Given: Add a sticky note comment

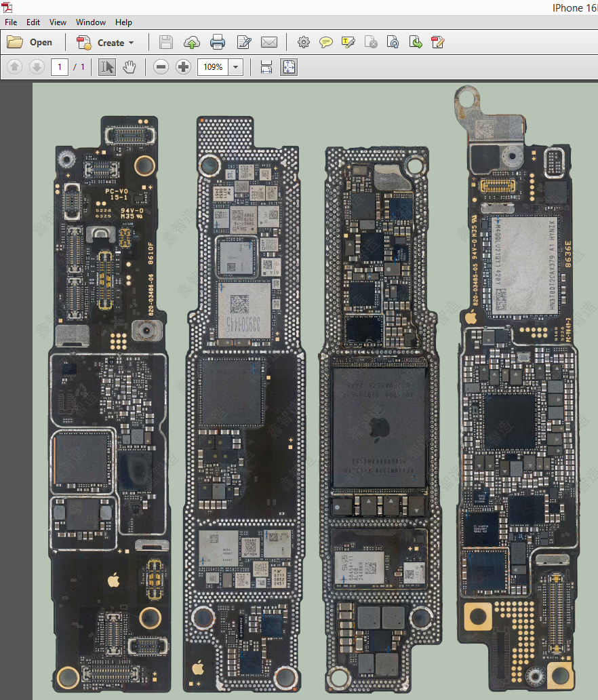Looking at the screenshot, I should [x=326, y=43].
